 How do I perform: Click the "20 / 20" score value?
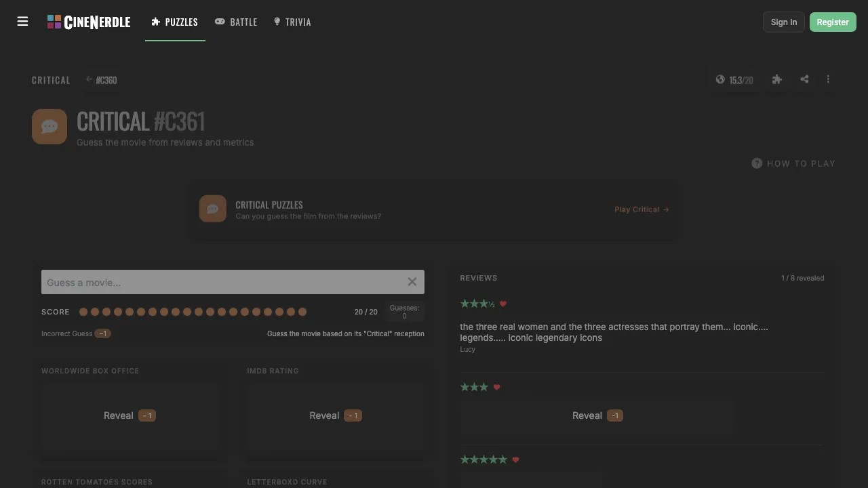tap(366, 312)
